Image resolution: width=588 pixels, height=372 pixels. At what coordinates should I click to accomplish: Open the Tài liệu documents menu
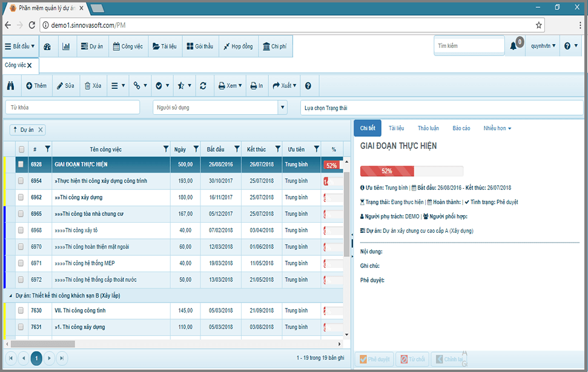165,47
